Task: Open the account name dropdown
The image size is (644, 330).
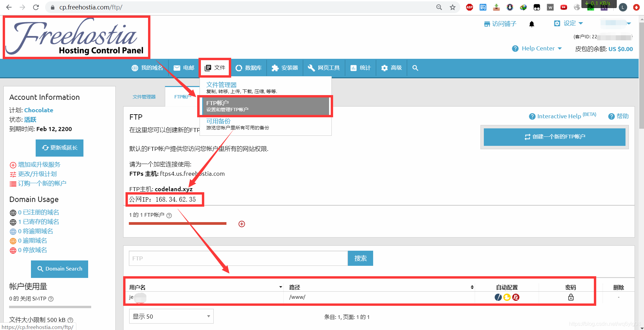Action: (x=615, y=23)
